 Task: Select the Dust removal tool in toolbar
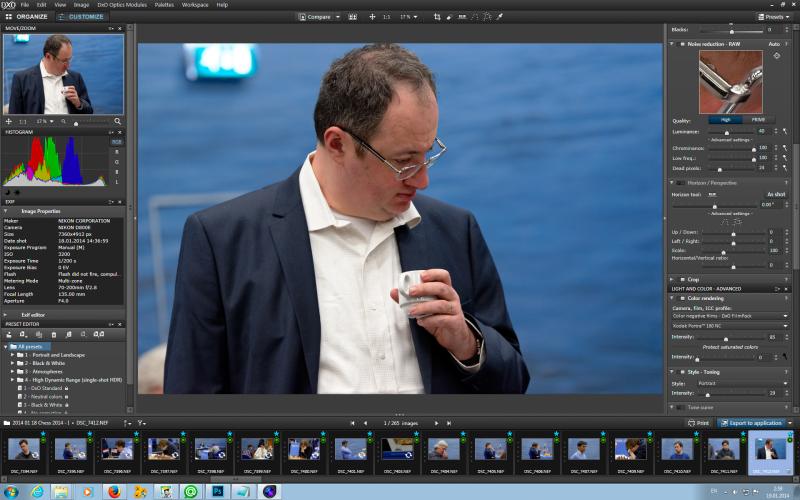coord(449,17)
